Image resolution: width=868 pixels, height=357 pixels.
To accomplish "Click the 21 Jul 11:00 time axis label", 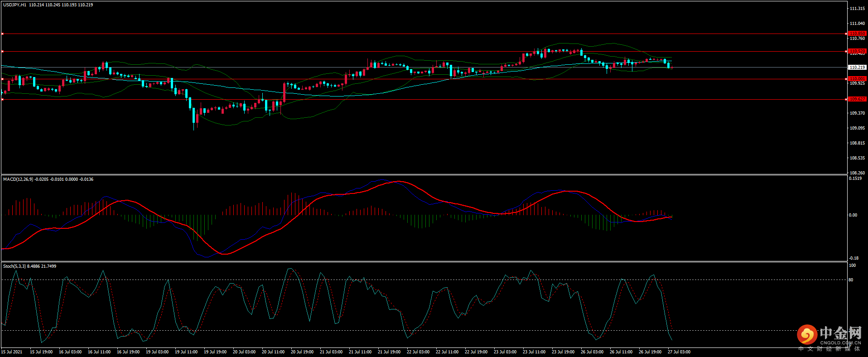I will pos(360,352).
